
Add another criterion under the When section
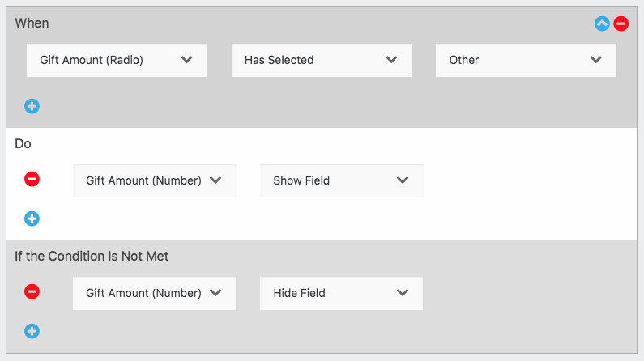pos(32,106)
